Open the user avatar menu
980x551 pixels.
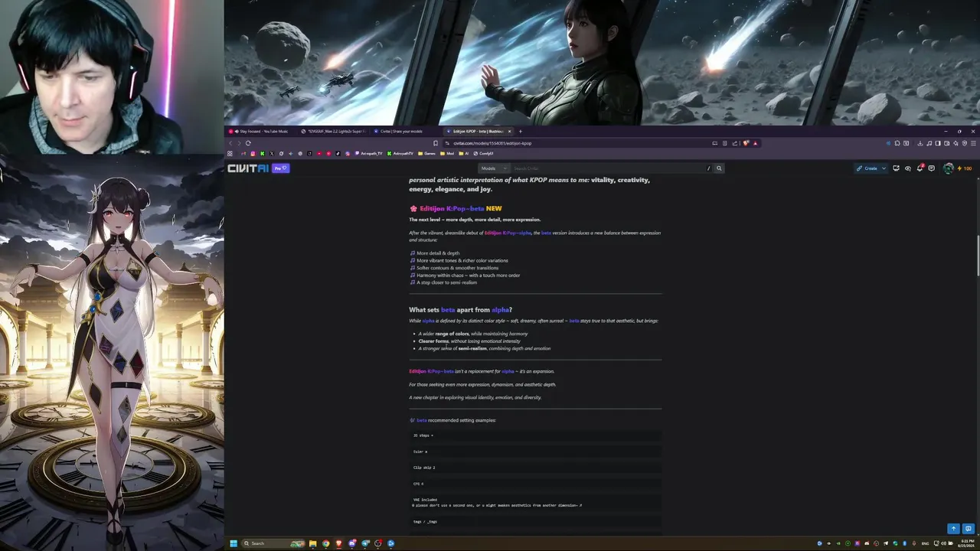949,168
